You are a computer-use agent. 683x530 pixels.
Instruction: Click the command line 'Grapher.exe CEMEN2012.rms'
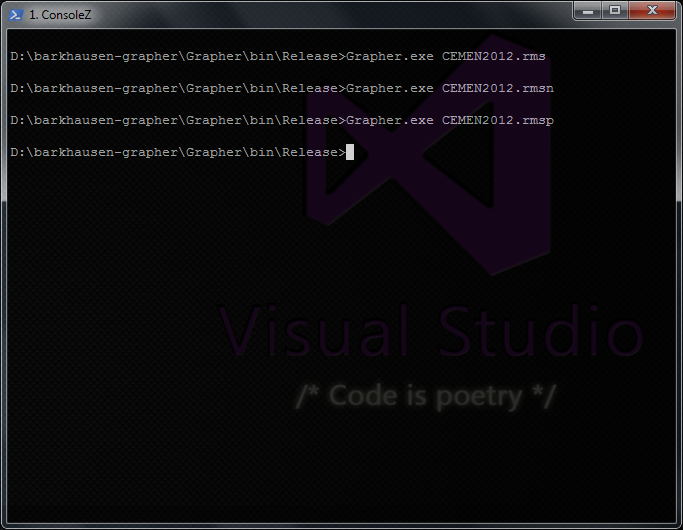(446, 57)
